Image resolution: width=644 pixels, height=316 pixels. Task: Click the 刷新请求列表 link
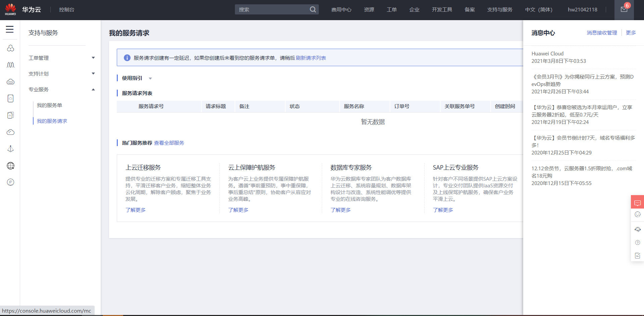pos(311,58)
